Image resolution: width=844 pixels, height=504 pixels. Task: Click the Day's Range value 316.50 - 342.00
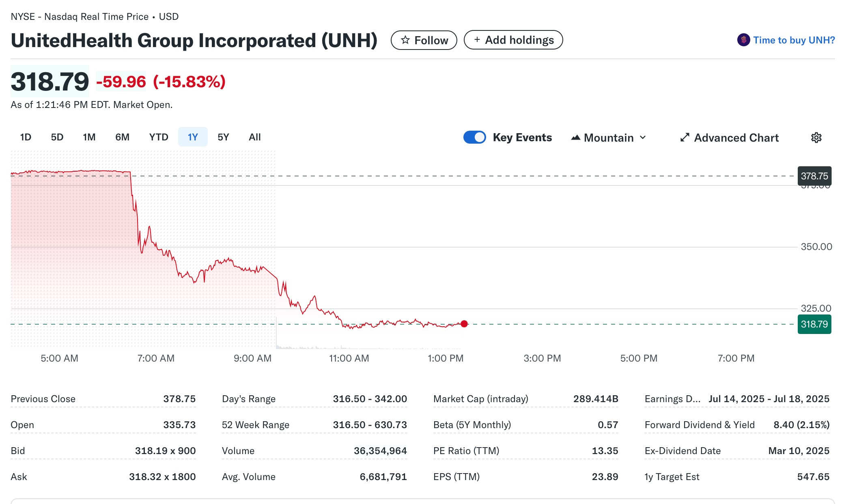click(x=370, y=399)
